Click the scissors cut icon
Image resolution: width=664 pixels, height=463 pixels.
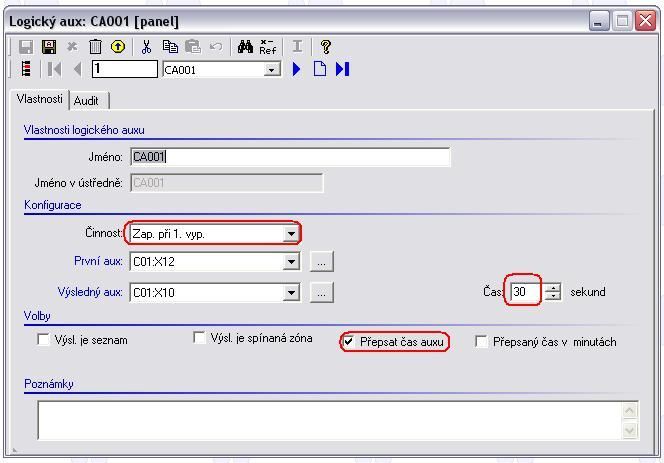(147, 47)
